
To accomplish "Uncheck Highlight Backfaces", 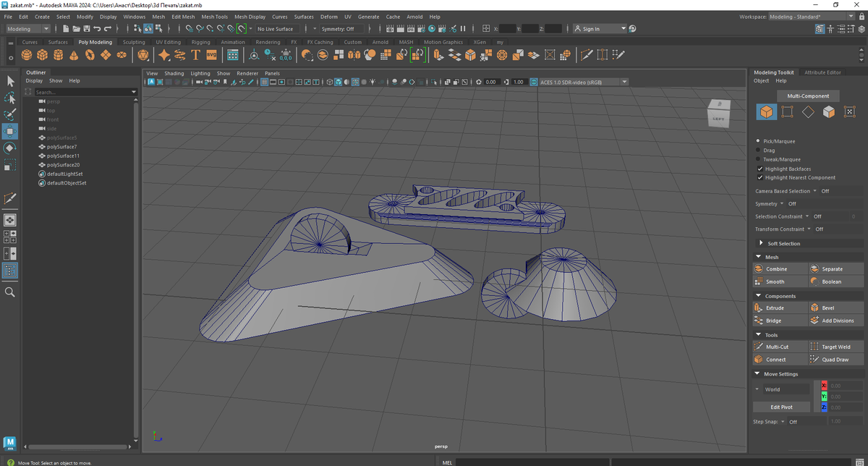I will click(x=759, y=169).
